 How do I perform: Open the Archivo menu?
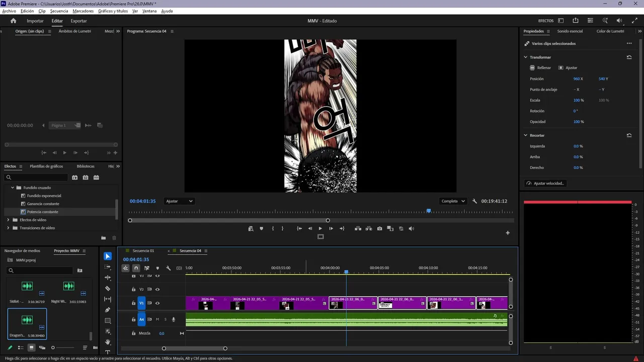click(x=9, y=11)
